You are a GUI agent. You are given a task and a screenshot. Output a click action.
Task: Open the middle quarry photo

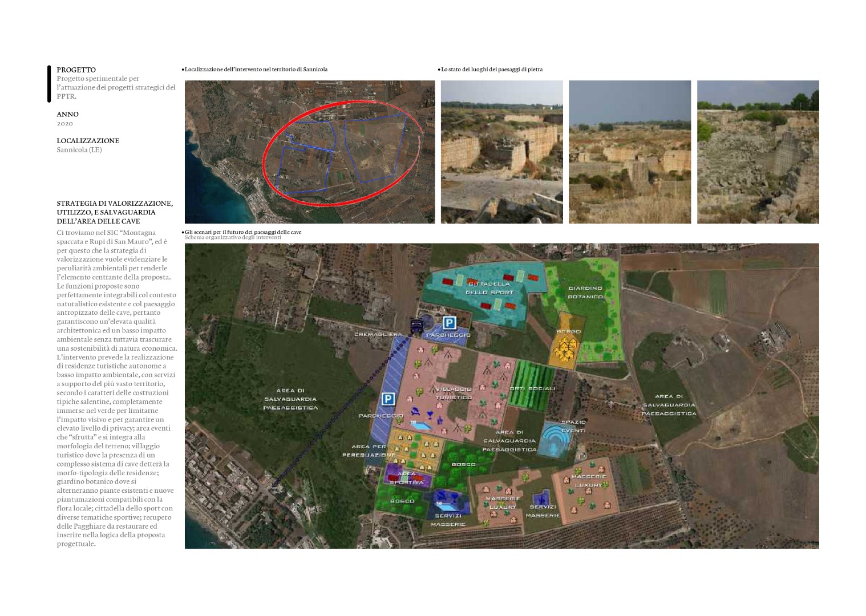pyautogui.click(x=630, y=152)
